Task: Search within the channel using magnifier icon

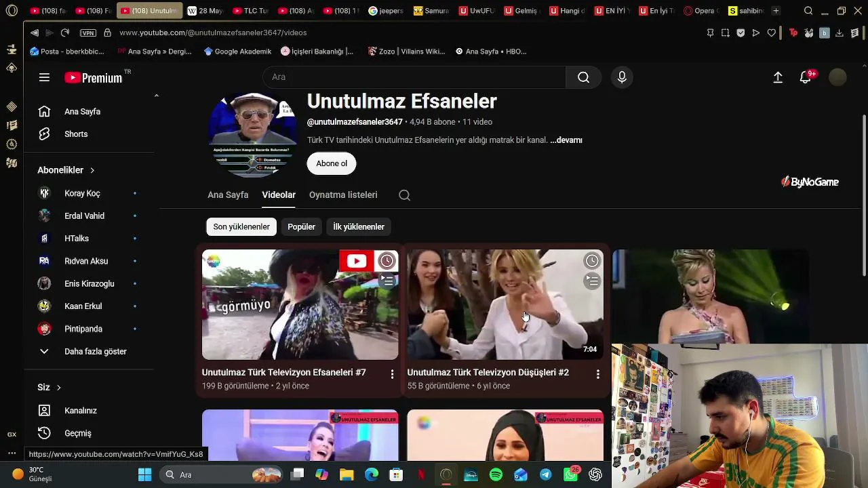Action: [404, 195]
